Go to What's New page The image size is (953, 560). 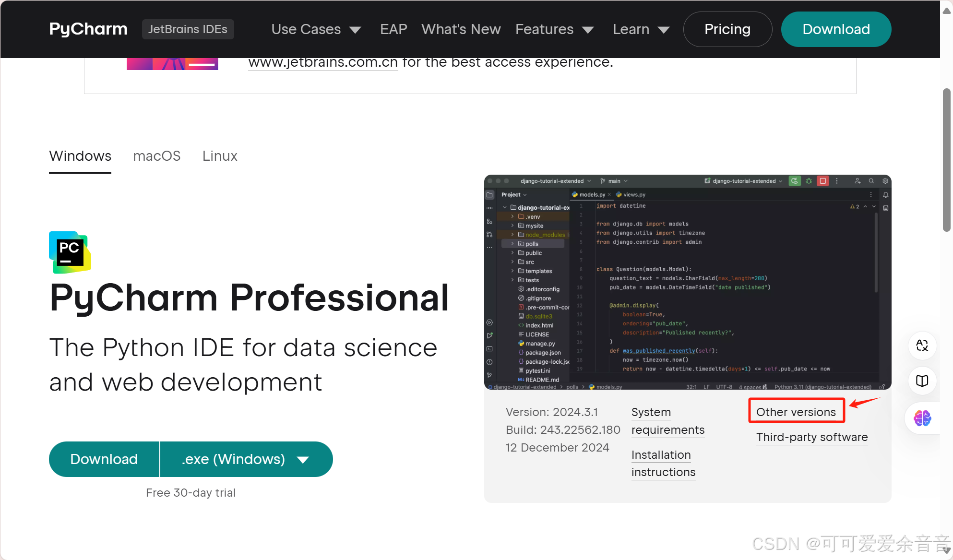(x=461, y=29)
